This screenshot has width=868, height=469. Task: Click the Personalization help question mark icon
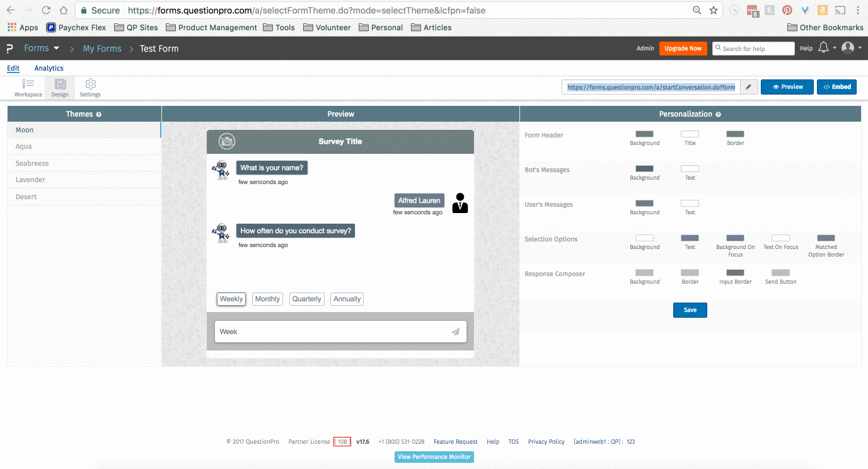tap(719, 115)
